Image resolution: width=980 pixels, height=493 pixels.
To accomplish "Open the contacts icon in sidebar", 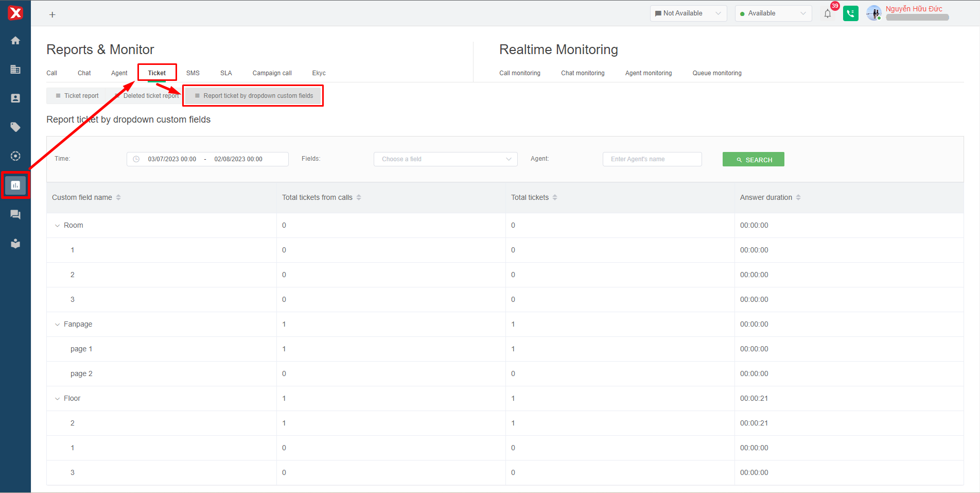I will pyautogui.click(x=15, y=98).
